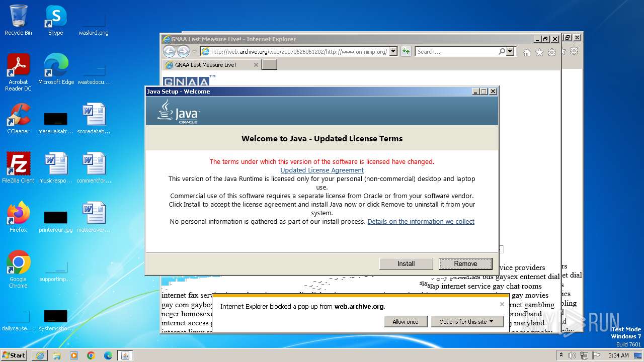The image size is (644, 362).
Task: Click Internet Explorer forward arrow
Action: click(183, 51)
